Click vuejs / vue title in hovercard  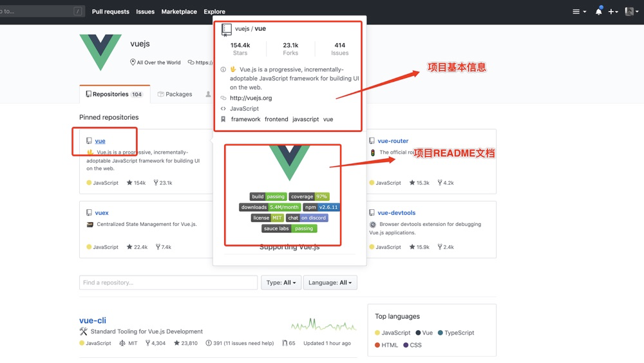click(251, 29)
